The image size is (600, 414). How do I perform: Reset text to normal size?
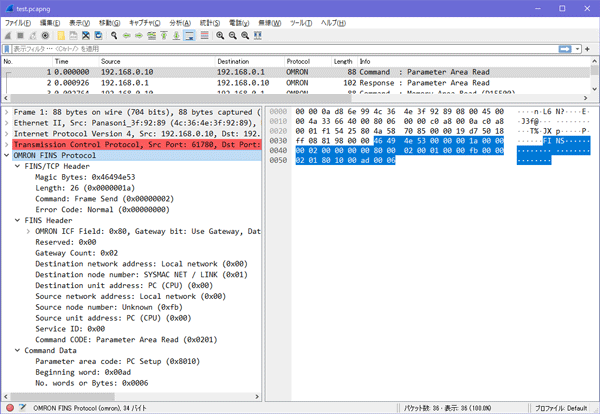[x=245, y=36]
